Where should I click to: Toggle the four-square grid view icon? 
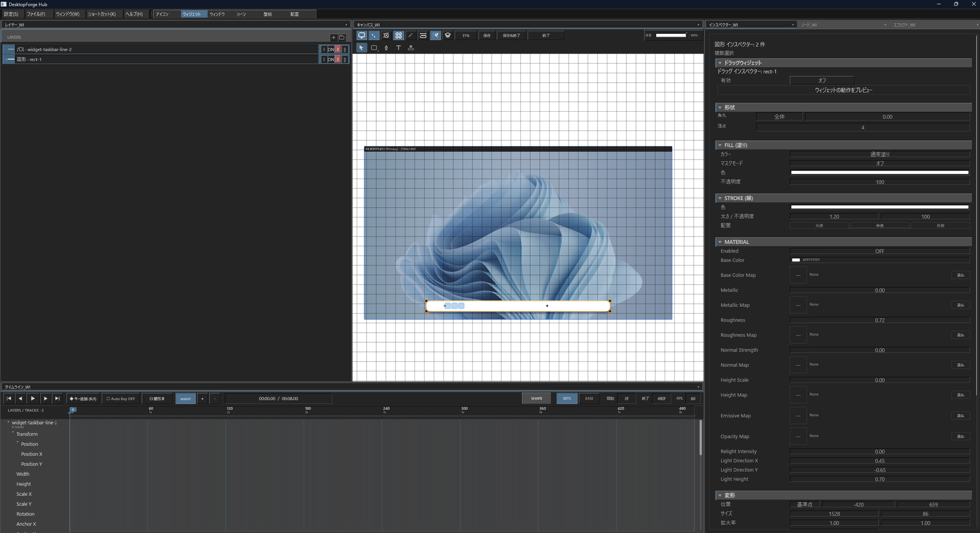[x=398, y=35]
